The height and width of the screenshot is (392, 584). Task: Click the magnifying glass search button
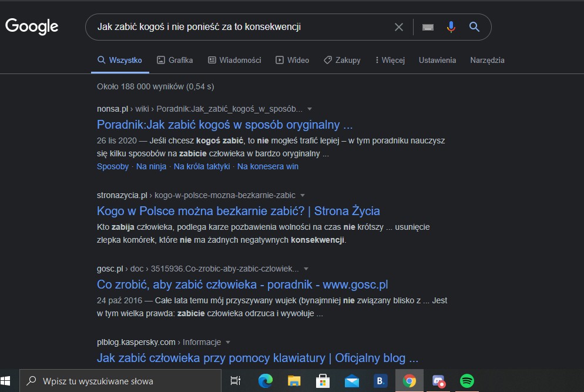coord(474,27)
